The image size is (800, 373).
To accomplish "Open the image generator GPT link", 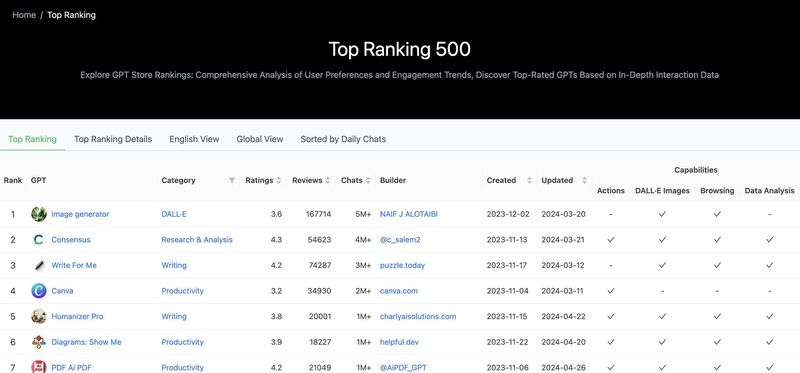I will 80,214.
